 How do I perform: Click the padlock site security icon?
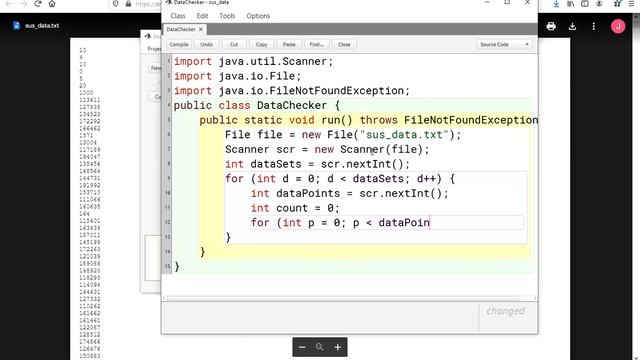[x=128, y=4]
